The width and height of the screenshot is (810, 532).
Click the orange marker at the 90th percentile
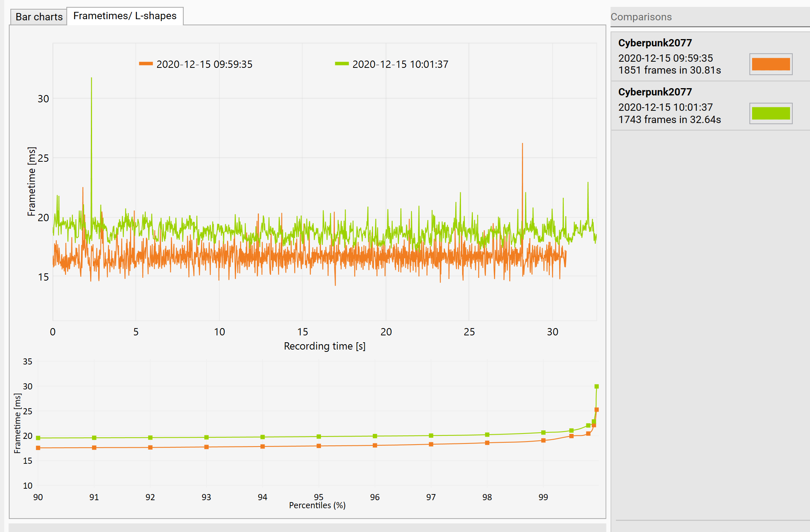tap(38, 448)
